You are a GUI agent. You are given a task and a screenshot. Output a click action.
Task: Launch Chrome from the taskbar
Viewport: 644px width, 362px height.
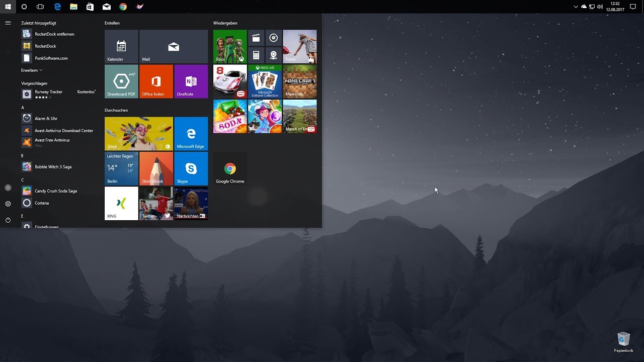point(123,7)
